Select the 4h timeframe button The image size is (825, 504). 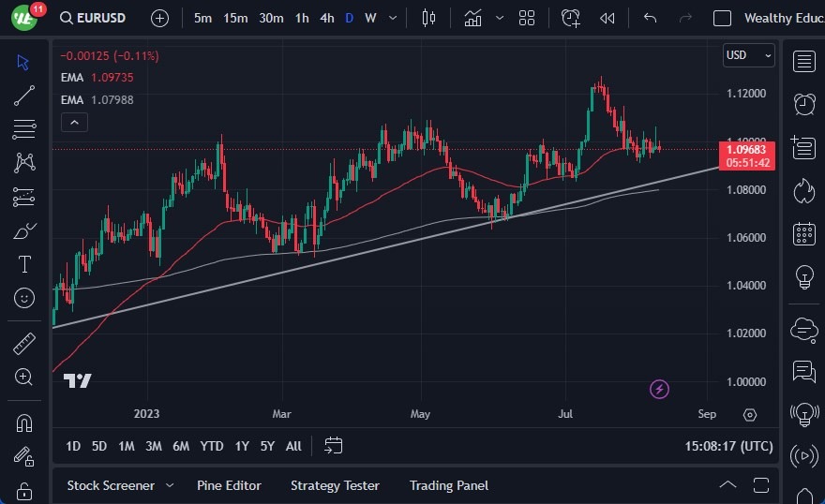tap(326, 18)
